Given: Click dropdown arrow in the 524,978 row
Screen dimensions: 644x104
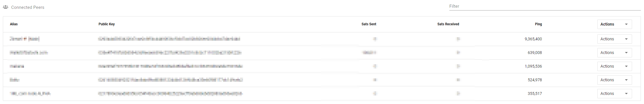Looking at the screenshot, I should 626,80.
